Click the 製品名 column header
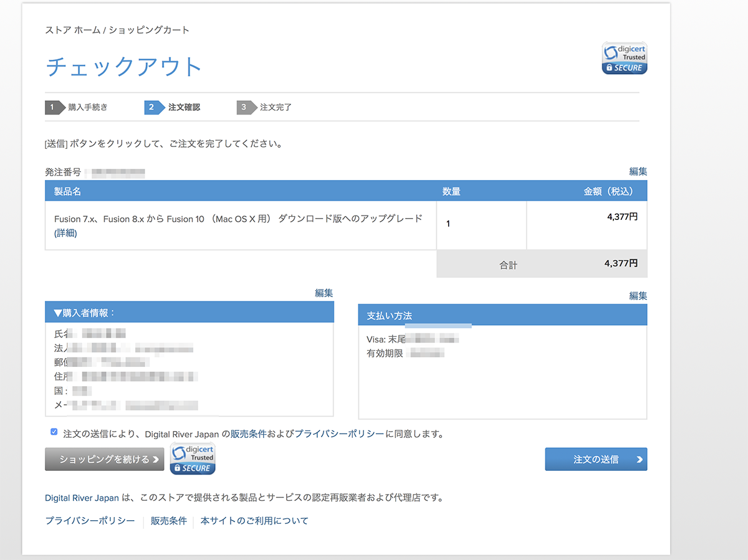The image size is (748, 560). (68, 191)
